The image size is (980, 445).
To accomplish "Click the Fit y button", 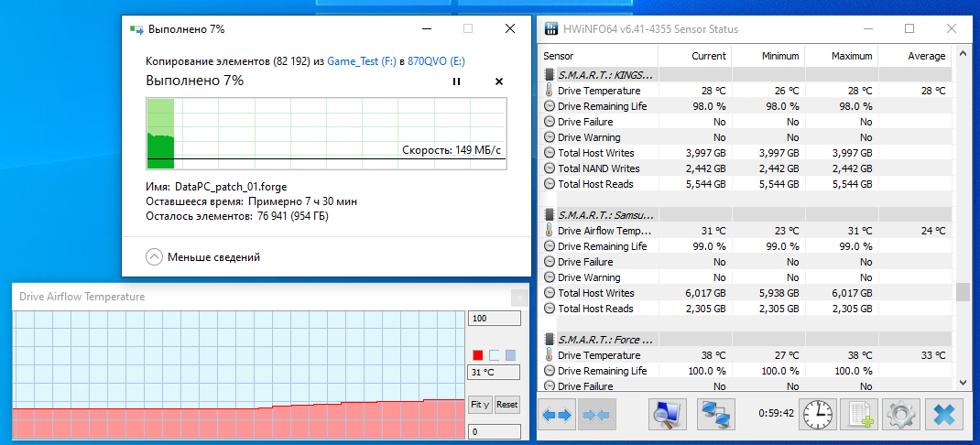I will (480, 405).
